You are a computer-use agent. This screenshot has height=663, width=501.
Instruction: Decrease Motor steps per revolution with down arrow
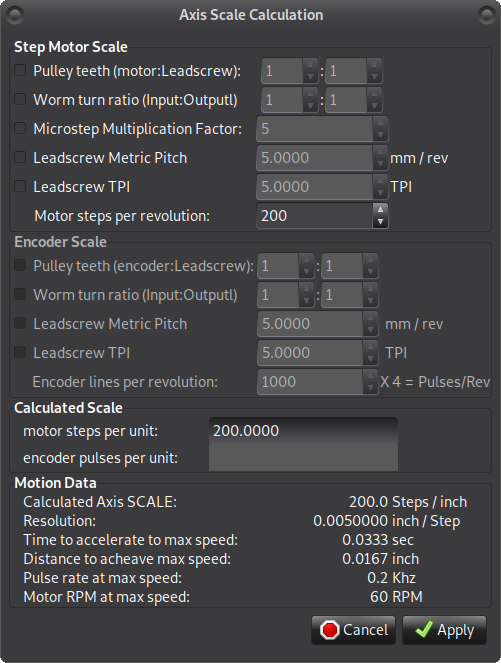(380, 222)
